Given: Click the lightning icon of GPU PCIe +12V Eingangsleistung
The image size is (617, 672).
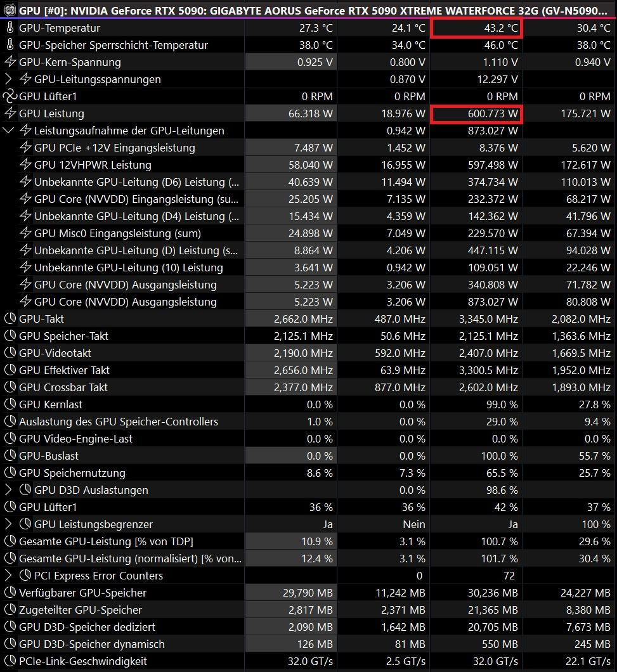Looking at the screenshot, I should pyautogui.click(x=25, y=148).
